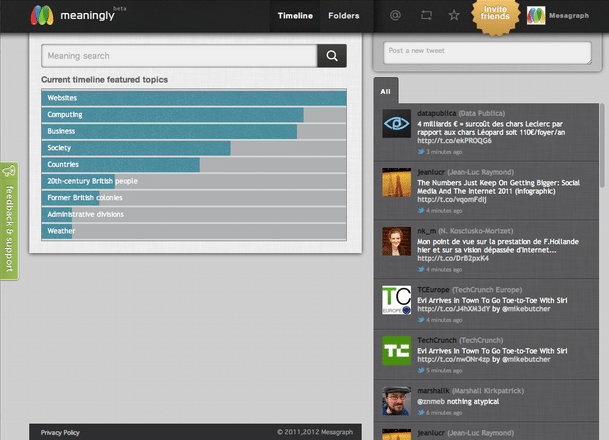The height and width of the screenshot is (440, 609).
Task: Select the Weather topic
Action: pyautogui.click(x=194, y=231)
